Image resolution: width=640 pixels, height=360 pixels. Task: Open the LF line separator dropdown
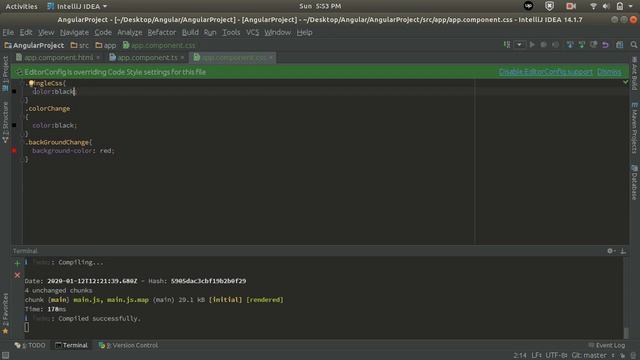536,356
